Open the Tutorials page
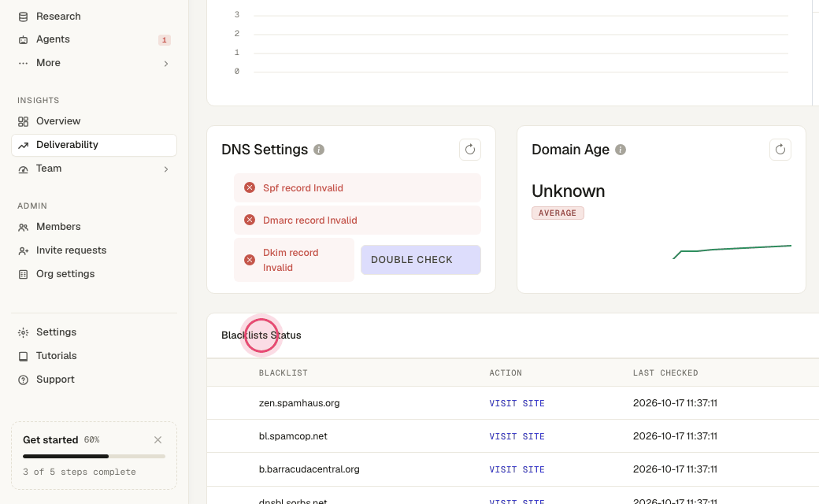This screenshot has height=504, width=819. pyautogui.click(x=94, y=356)
